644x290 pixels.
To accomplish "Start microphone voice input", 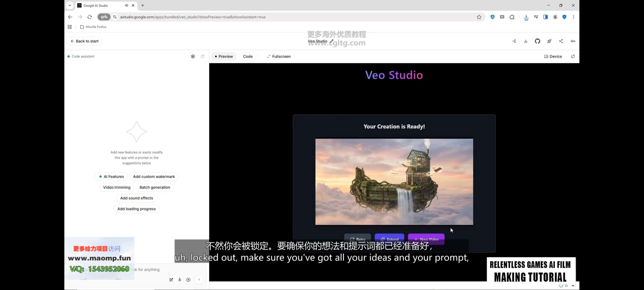I will tap(180, 280).
